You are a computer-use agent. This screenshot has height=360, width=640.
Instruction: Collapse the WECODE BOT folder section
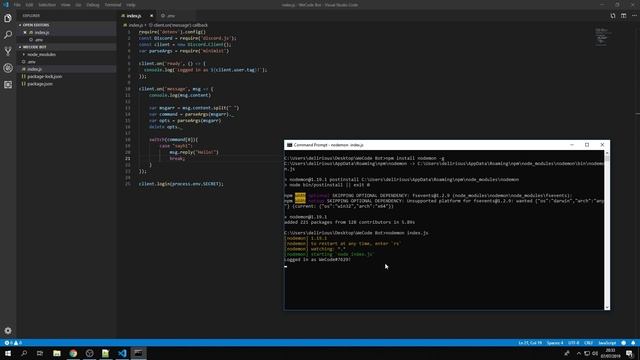(x=33, y=47)
